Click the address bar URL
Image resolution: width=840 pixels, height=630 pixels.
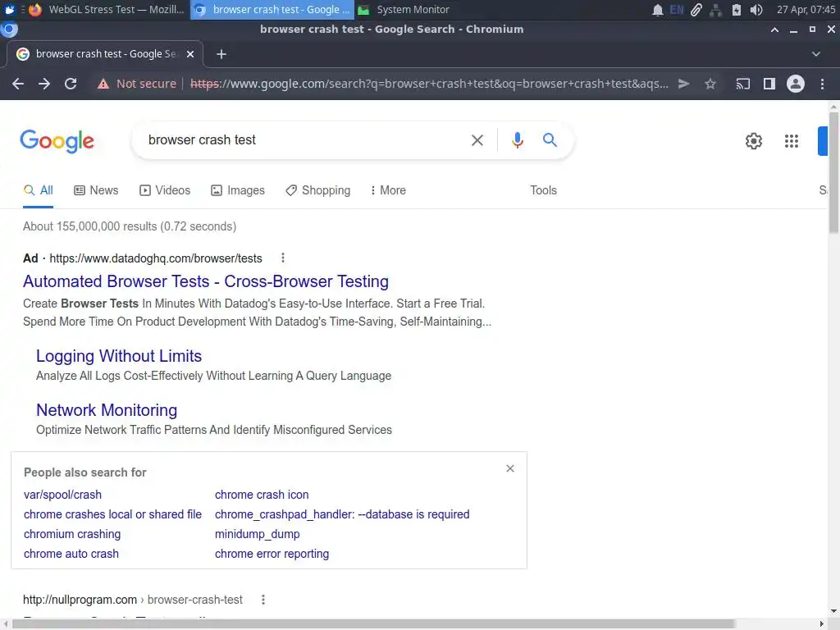[x=428, y=84]
